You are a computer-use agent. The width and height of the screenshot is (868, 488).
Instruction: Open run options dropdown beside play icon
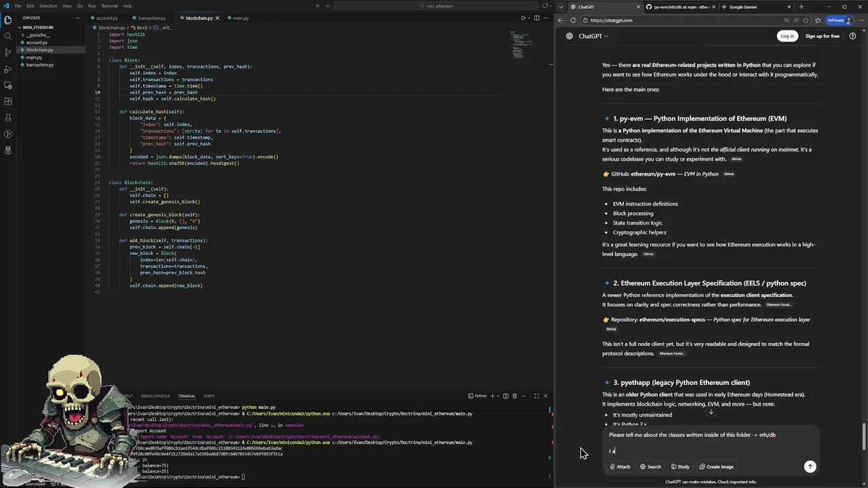(x=529, y=18)
